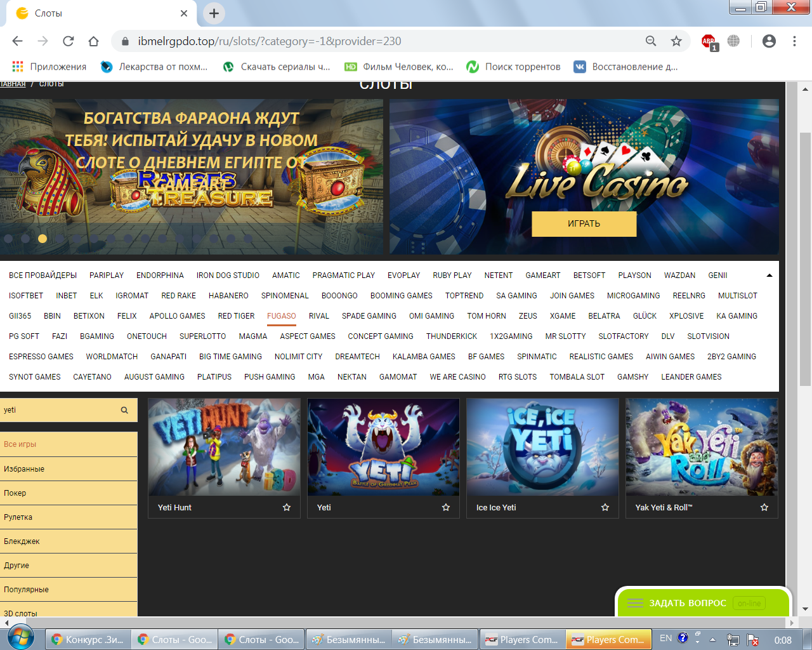This screenshot has height=650, width=812.
Task: Open the Chrome profile avatar icon
Action: (769, 41)
